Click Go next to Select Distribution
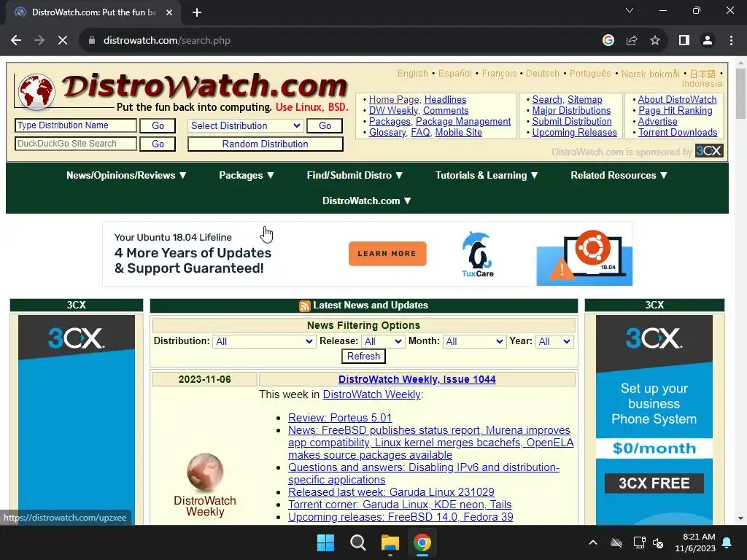Image resolution: width=747 pixels, height=560 pixels. pyautogui.click(x=325, y=125)
